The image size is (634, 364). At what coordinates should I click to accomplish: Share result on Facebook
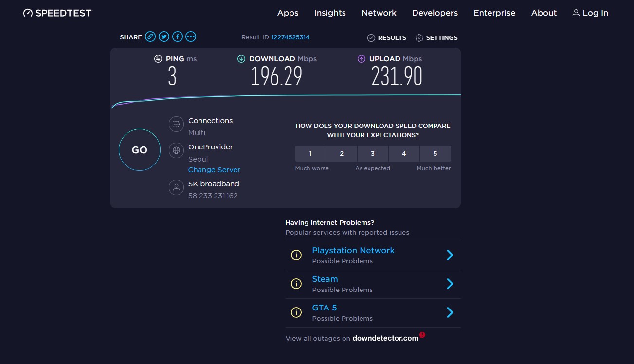tap(178, 36)
